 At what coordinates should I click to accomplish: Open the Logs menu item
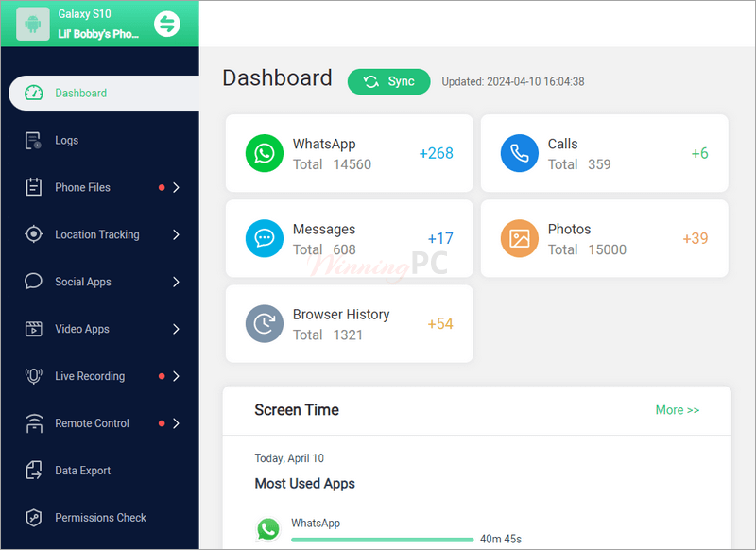tap(100, 140)
